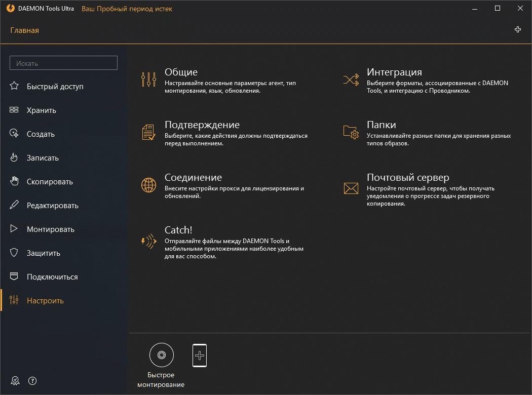Select Скопировать in the sidebar

coord(50,182)
